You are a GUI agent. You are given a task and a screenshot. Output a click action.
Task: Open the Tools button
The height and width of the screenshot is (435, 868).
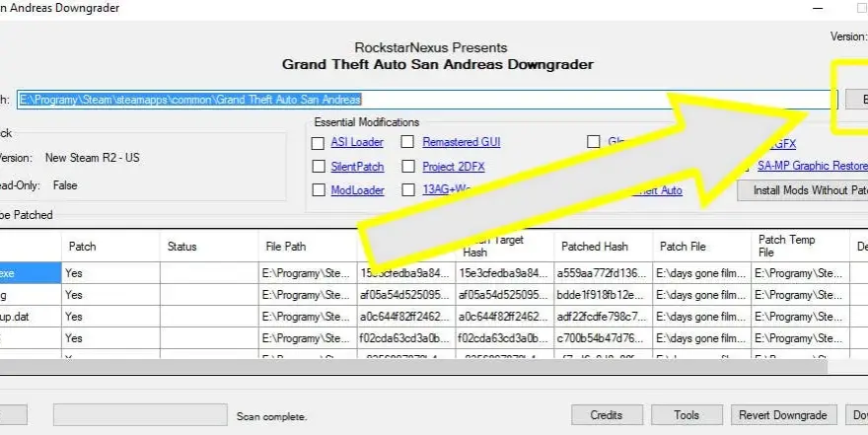pyautogui.click(x=687, y=415)
